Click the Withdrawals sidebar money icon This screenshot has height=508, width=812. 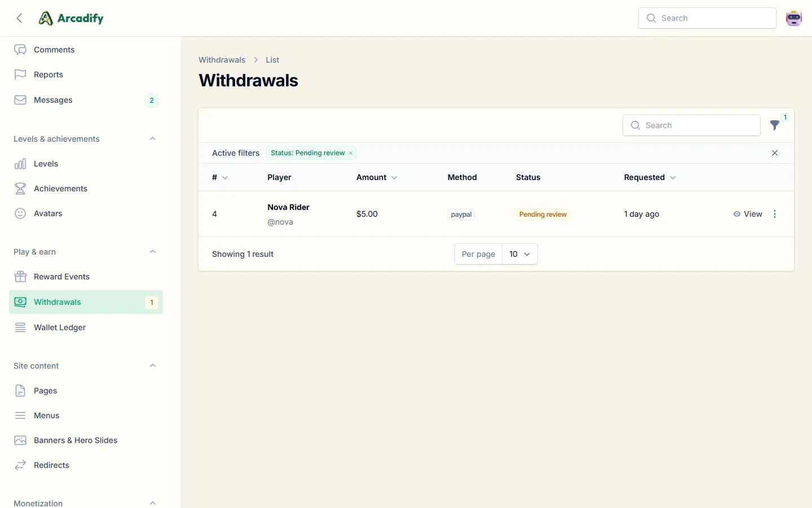[x=20, y=302]
